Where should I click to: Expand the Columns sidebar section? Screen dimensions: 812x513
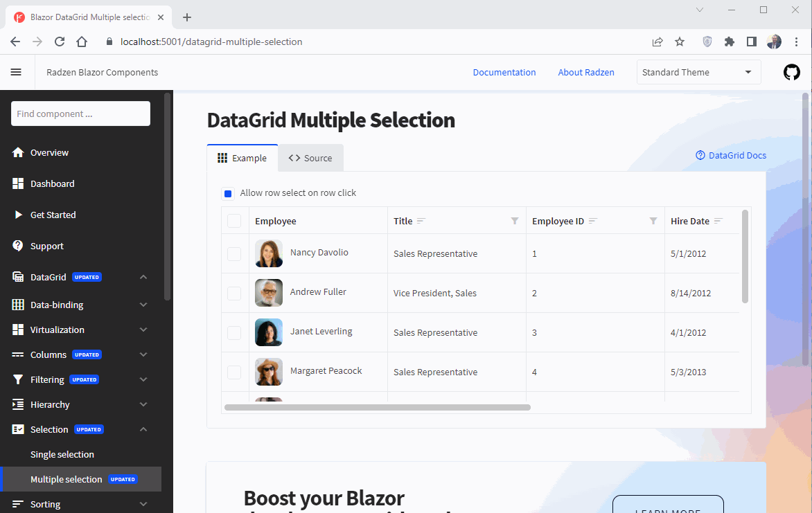tap(143, 354)
